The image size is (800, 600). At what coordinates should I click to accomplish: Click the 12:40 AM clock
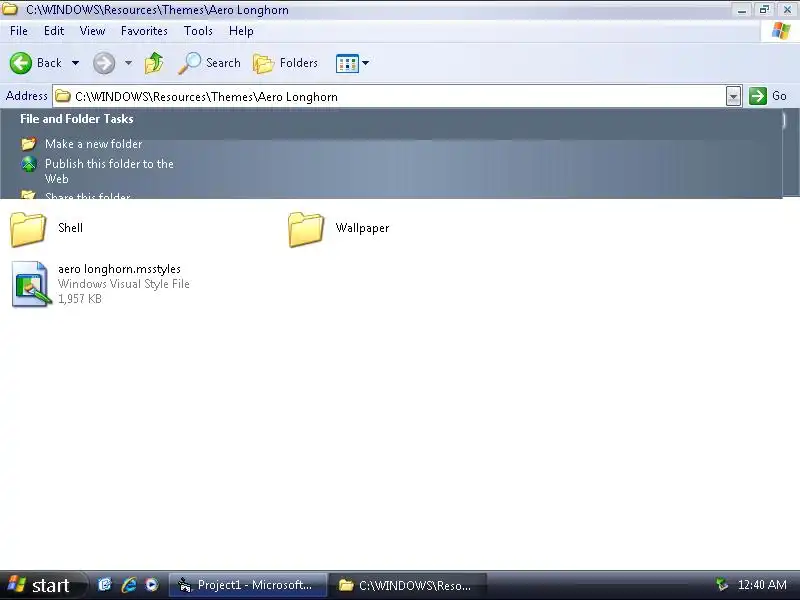pos(762,585)
